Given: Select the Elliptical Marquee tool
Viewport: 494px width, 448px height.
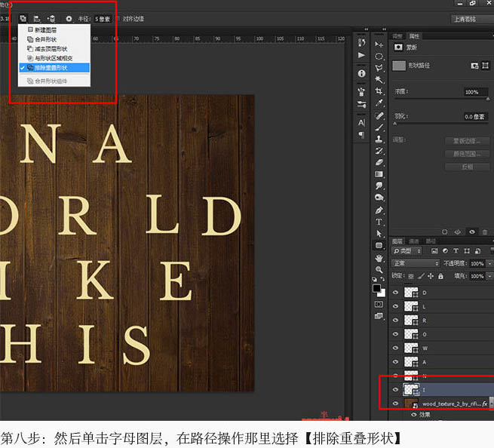Looking at the screenshot, I should pos(379,57).
